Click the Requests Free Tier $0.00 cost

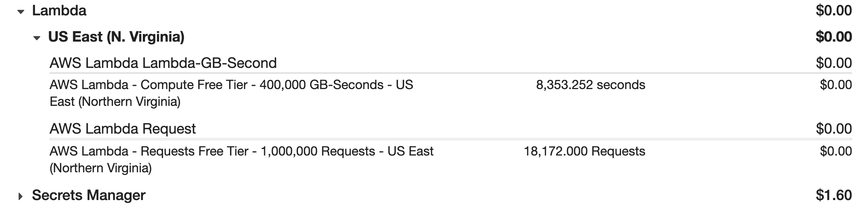(x=836, y=151)
